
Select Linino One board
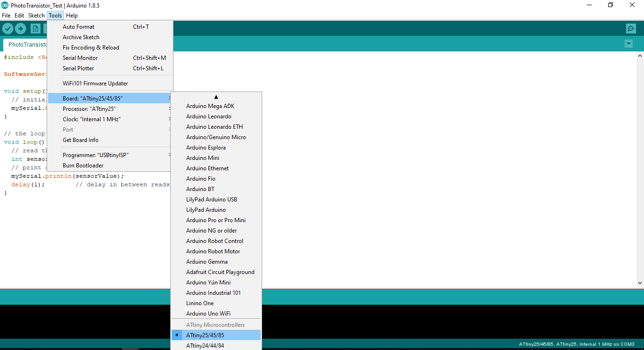click(216, 303)
